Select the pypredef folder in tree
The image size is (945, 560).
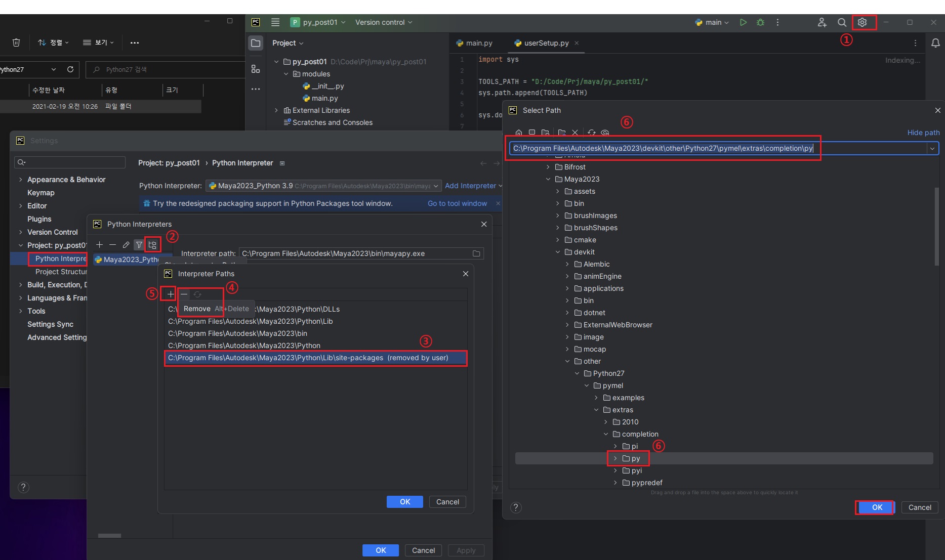tap(642, 483)
